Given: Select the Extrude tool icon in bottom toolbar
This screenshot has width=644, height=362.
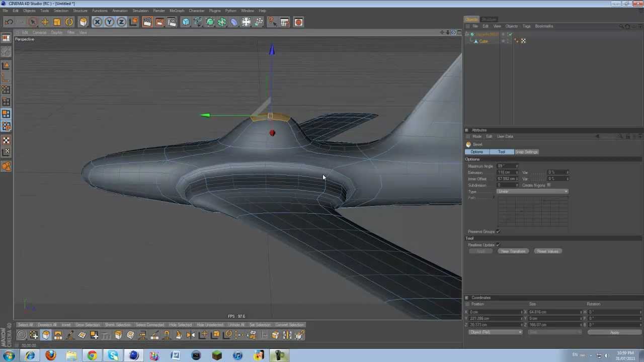Looking at the screenshot, I should [118, 335].
